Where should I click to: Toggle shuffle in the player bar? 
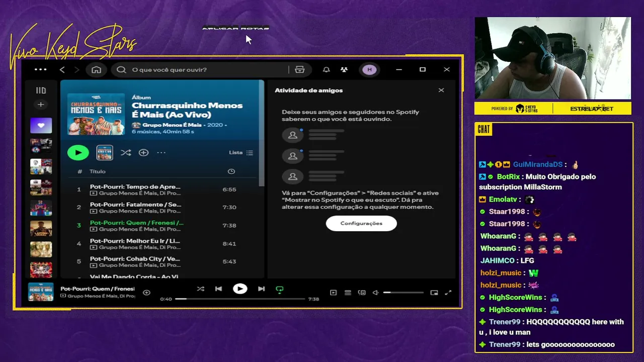coord(201,289)
